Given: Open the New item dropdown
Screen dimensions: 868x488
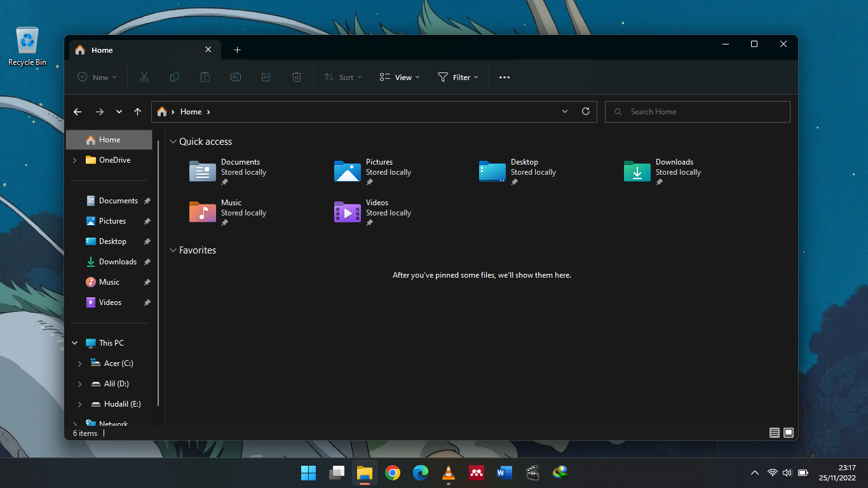Looking at the screenshot, I should point(97,77).
